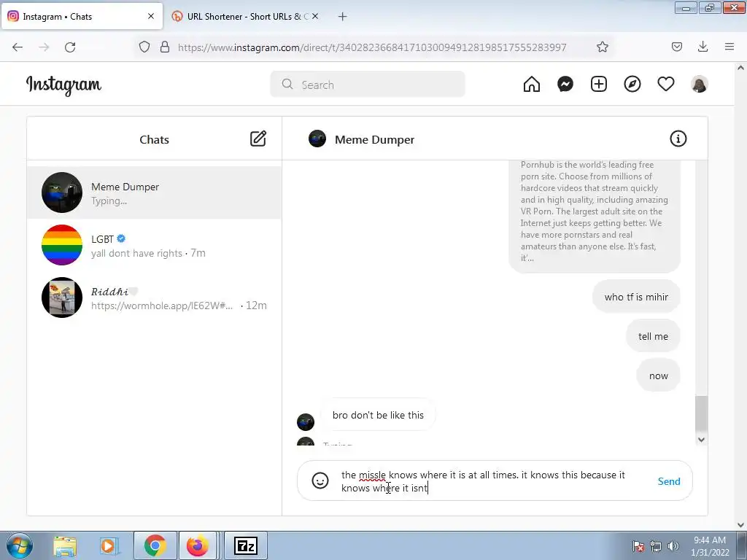
Task: Click Riddhi's profile picture
Action: point(62,297)
